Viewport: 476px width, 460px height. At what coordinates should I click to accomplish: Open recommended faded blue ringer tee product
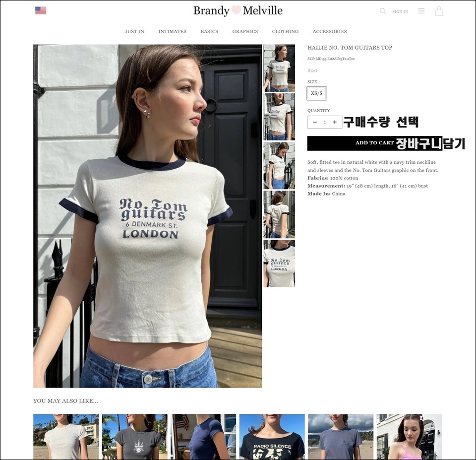[x=341, y=436]
